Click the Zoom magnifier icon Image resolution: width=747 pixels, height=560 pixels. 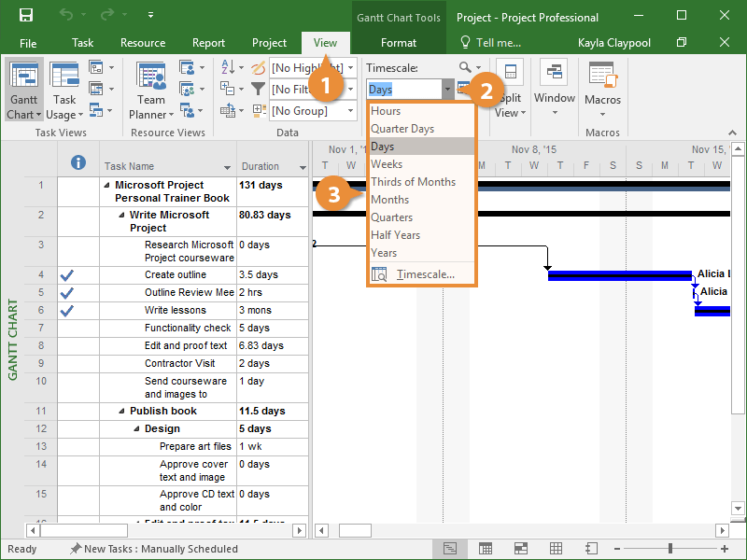click(x=465, y=67)
